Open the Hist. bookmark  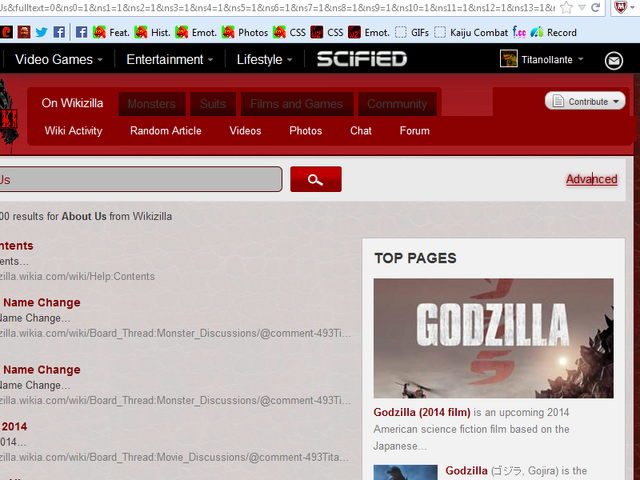[x=152, y=32]
